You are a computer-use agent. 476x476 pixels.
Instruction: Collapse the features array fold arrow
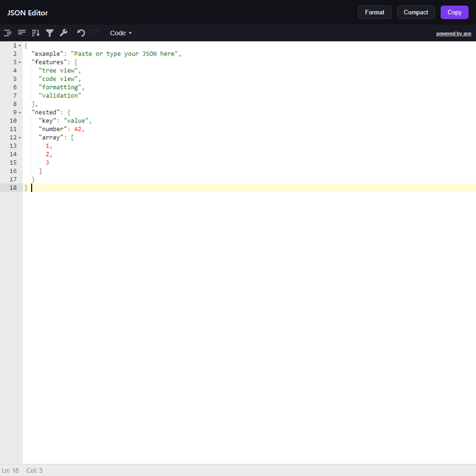click(19, 62)
